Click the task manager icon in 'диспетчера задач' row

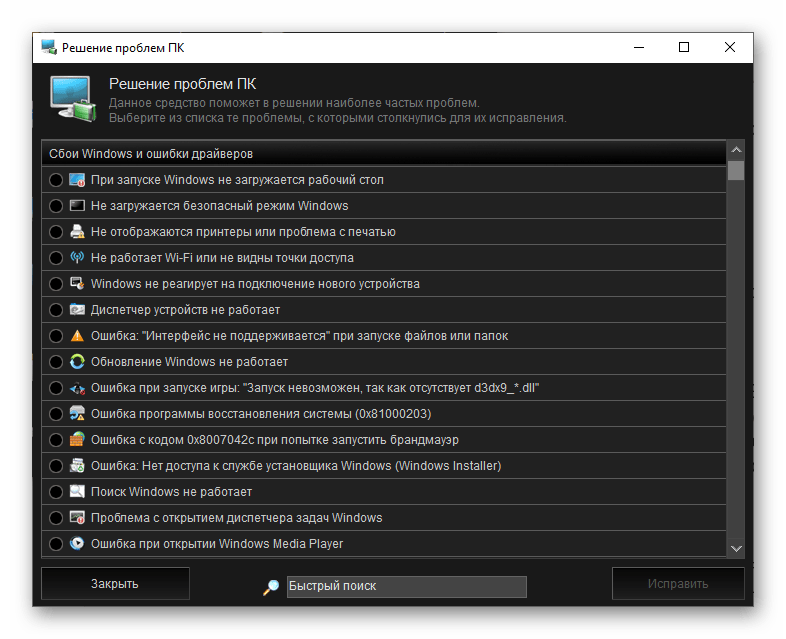click(77, 518)
